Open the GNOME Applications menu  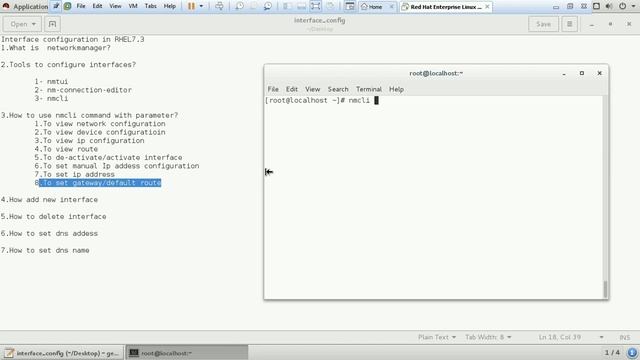[25, 7]
